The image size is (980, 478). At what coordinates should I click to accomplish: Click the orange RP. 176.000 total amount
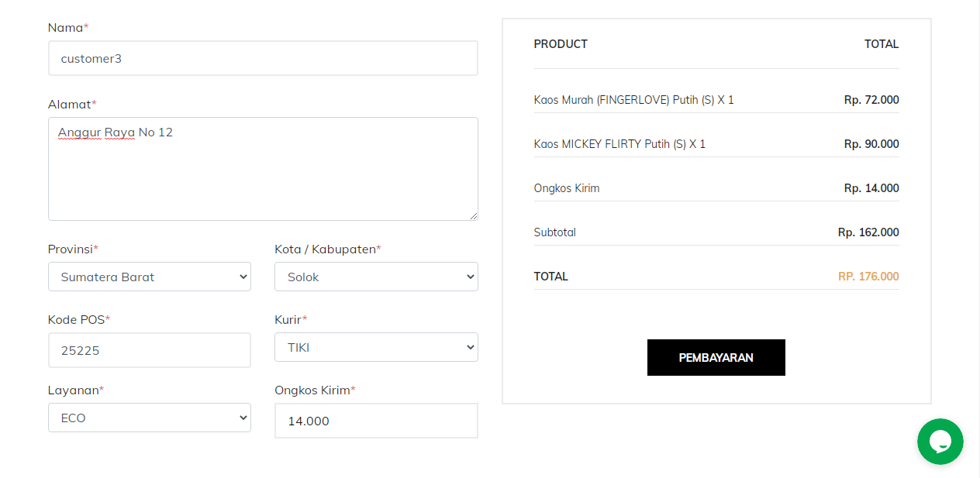[x=868, y=277]
